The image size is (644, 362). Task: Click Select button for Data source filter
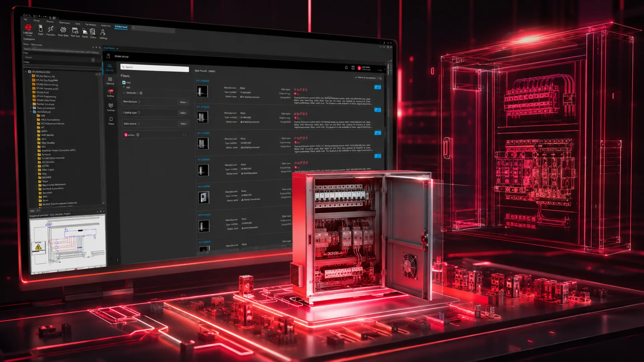pyautogui.click(x=183, y=124)
